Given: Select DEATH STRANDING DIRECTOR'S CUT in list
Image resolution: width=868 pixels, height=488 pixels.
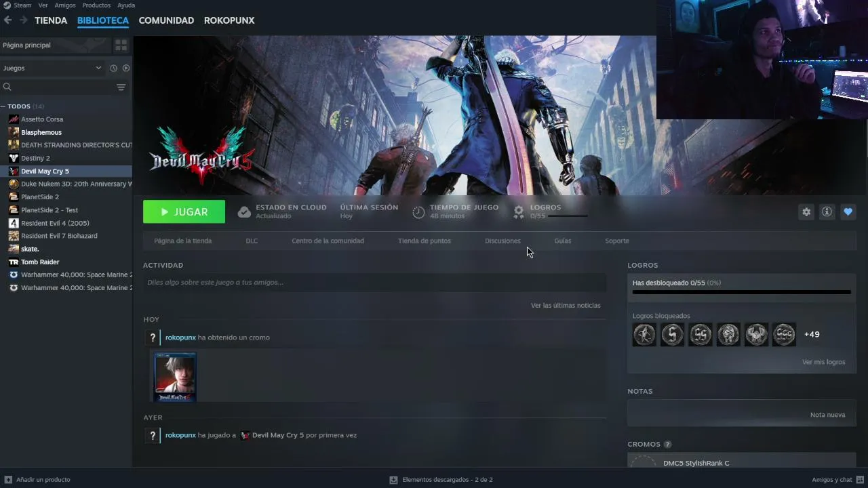Looking at the screenshot, I should 77,145.
